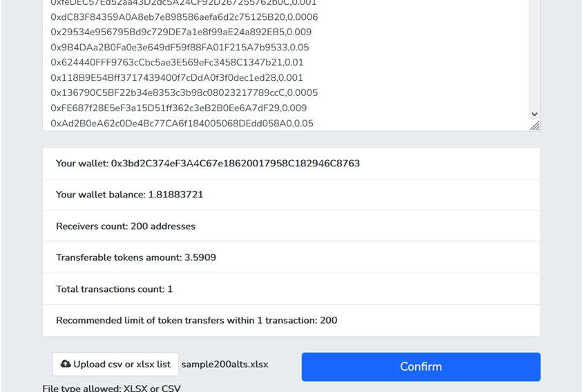Click address line starting with 0xFE687f

(x=178, y=108)
